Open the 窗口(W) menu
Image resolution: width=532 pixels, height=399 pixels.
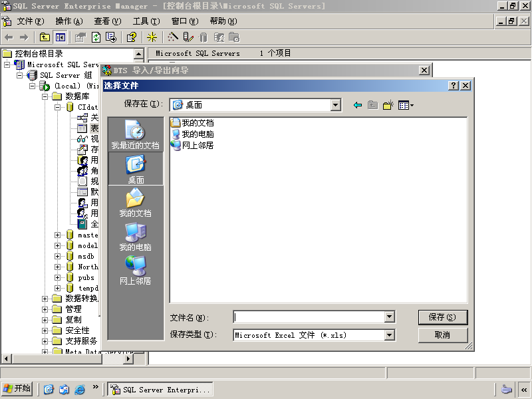[x=185, y=21]
